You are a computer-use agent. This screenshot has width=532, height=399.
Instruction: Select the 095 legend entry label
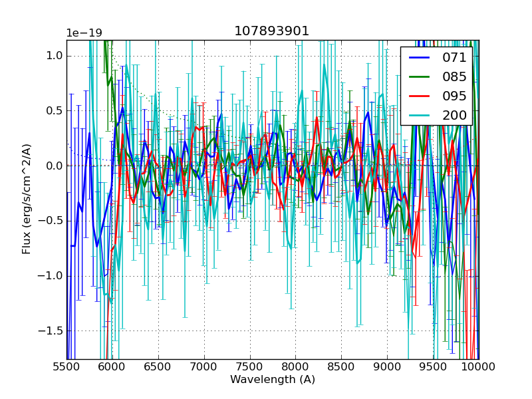[x=455, y=96]
